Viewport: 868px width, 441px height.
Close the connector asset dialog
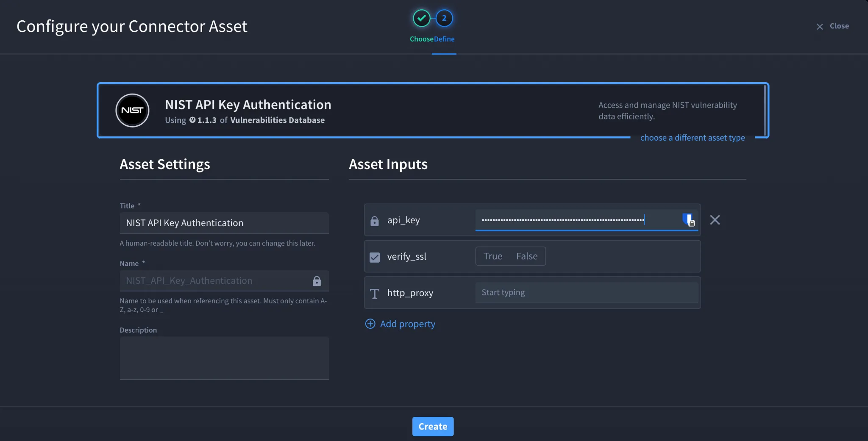pyautogui.click(x=832, y=26)
